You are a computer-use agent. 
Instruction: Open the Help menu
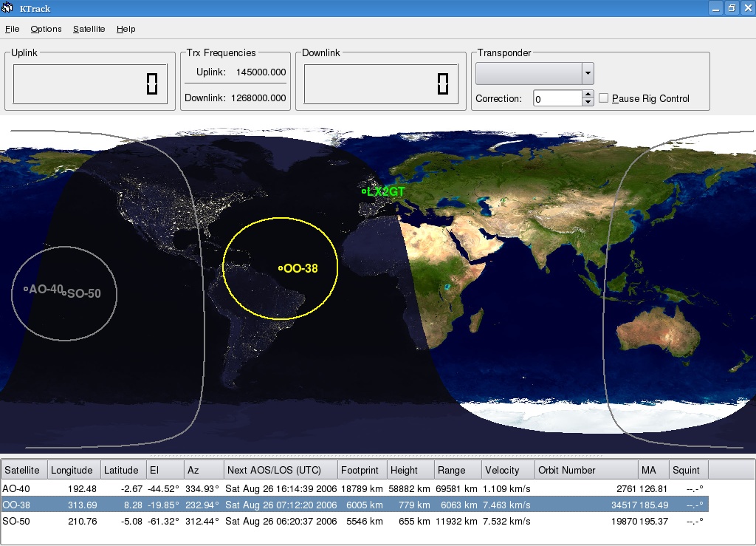click(x=126, y=29)
